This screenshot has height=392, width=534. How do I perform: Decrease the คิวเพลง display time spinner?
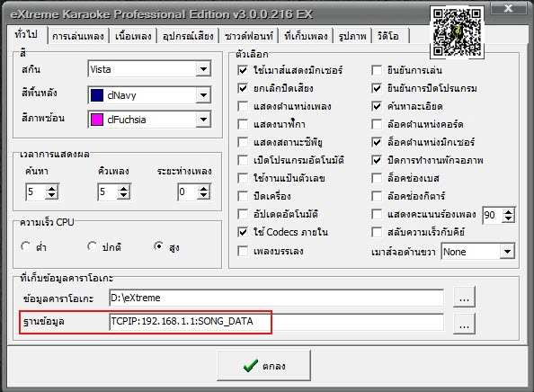124,196
